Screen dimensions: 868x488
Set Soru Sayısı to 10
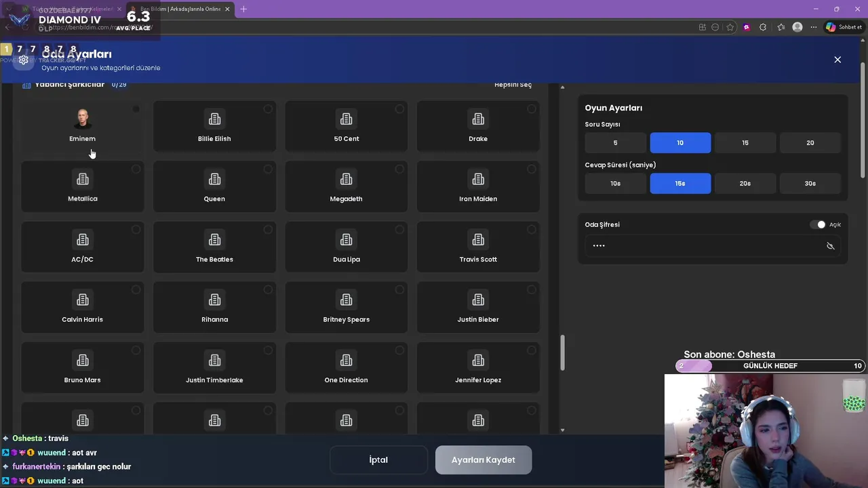coord(680,143)
